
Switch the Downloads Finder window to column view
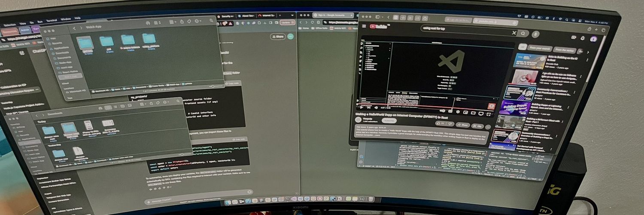pos(123,106)
